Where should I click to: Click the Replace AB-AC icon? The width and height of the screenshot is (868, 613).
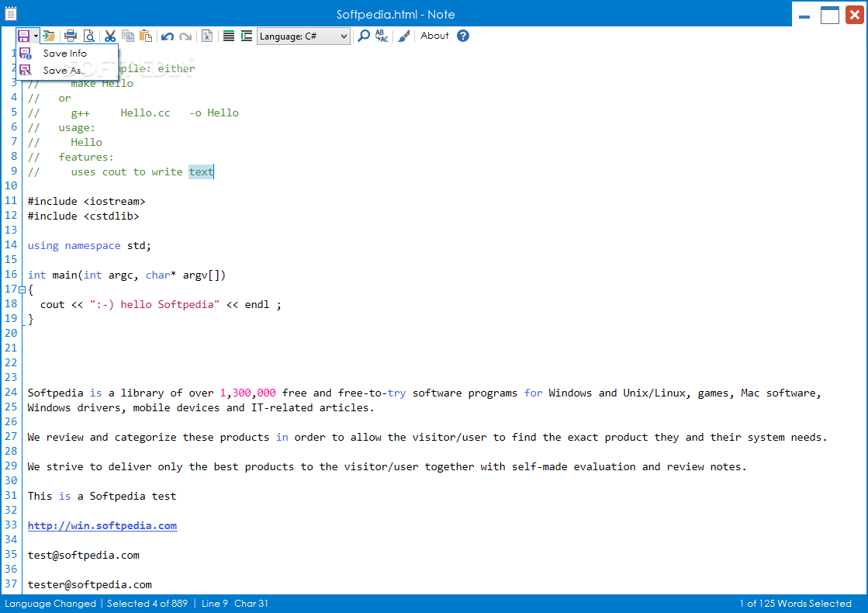tap(382, 36)
